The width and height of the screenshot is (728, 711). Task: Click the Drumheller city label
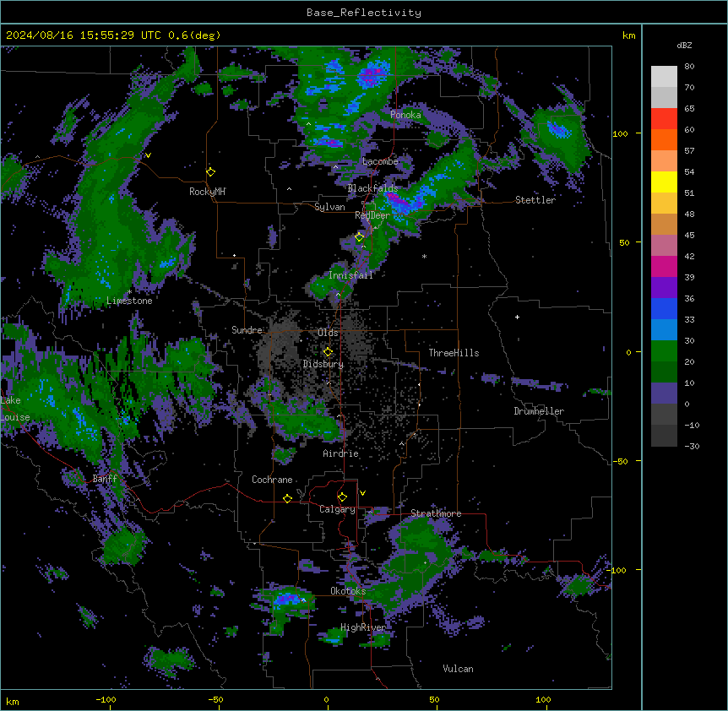pyautogui.click(x=539, y=411)
